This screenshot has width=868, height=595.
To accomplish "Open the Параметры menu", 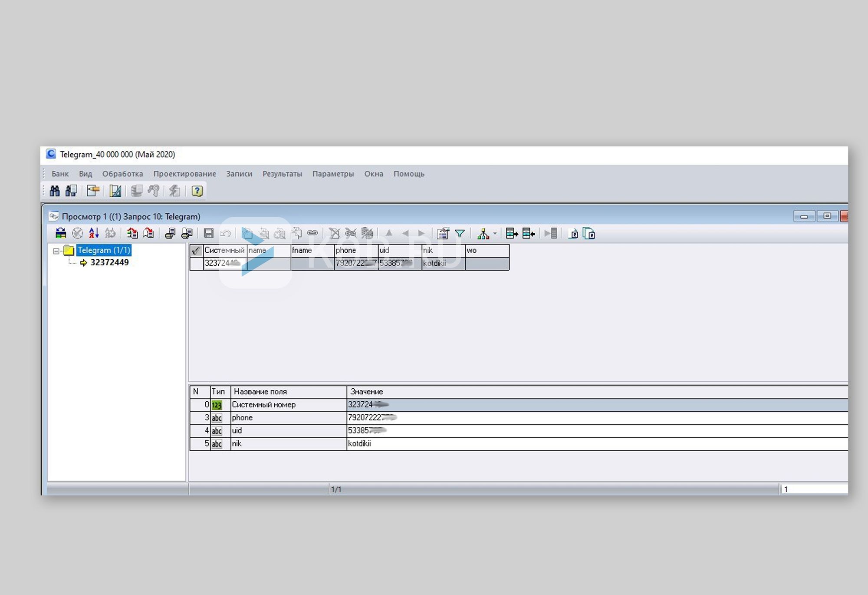I will tap(333, 174).
